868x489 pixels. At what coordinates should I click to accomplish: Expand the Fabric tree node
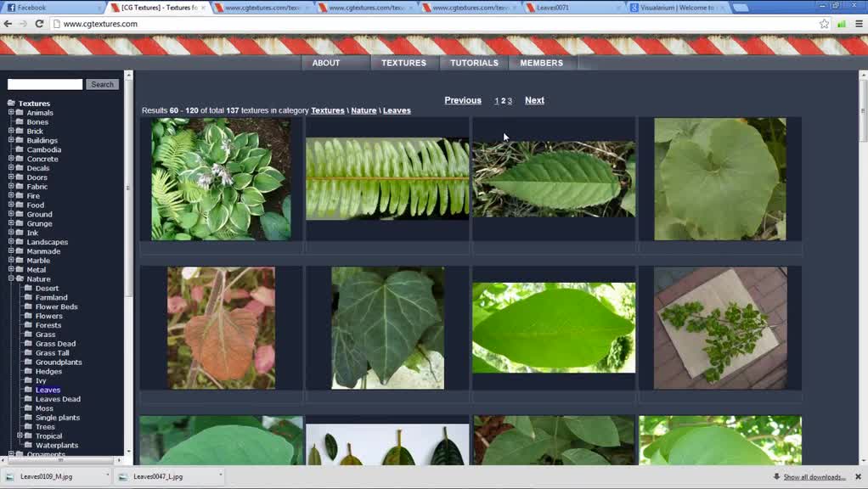[10, 187]
